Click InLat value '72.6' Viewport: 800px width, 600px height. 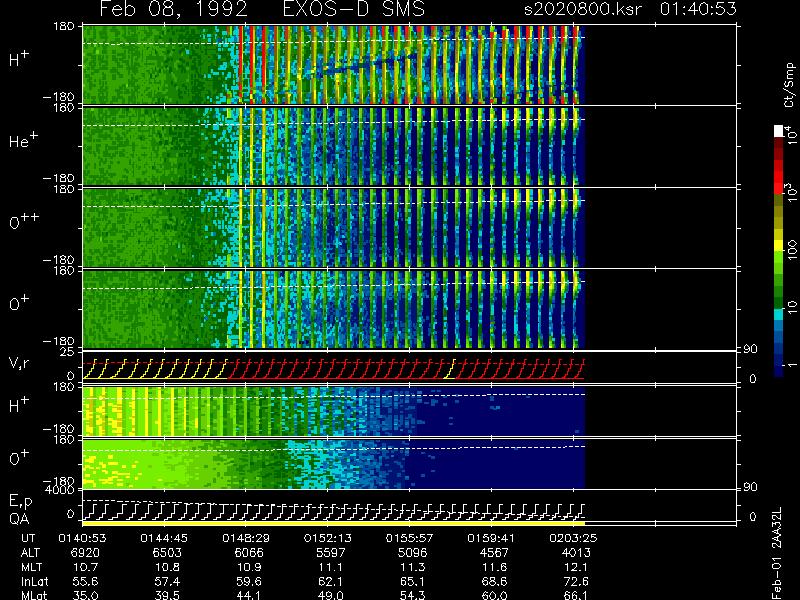576,582
